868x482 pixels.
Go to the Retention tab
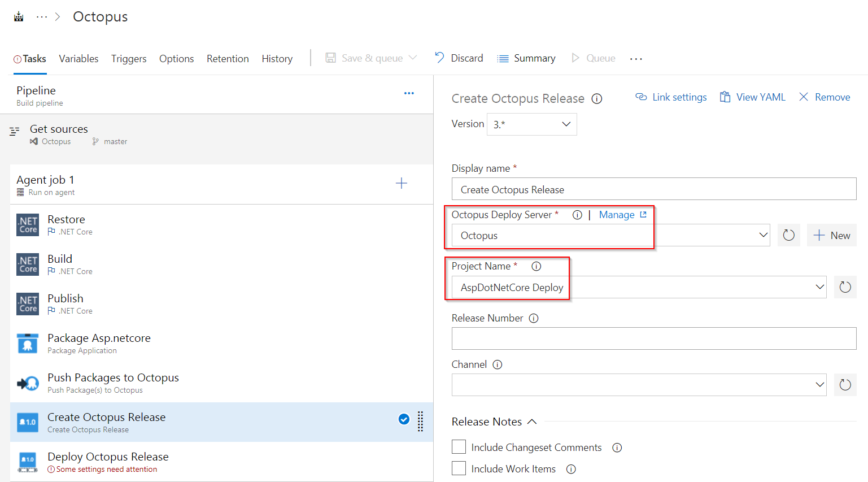(x=228, y=59)
